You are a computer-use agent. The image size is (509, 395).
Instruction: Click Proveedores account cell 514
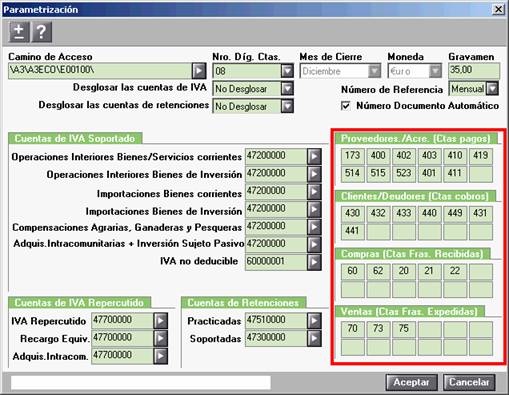pos(352,174)
